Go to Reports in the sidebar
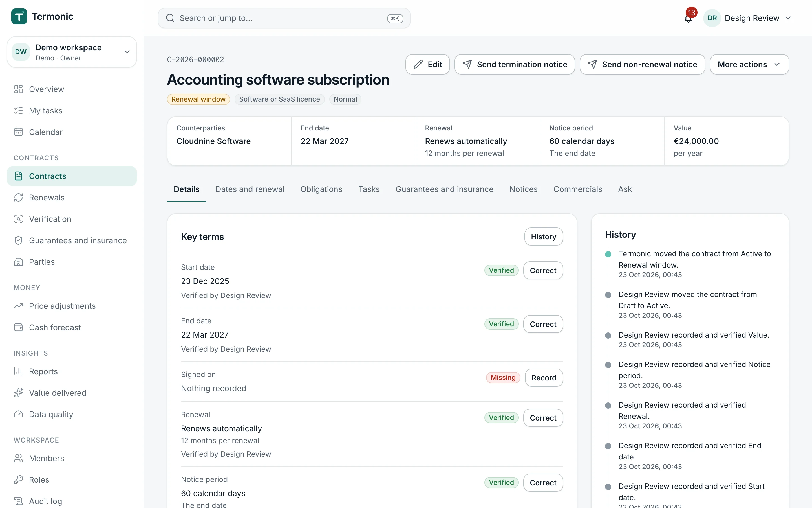The height and width of the screenshot is (508, 812). [x=72, y=372]
